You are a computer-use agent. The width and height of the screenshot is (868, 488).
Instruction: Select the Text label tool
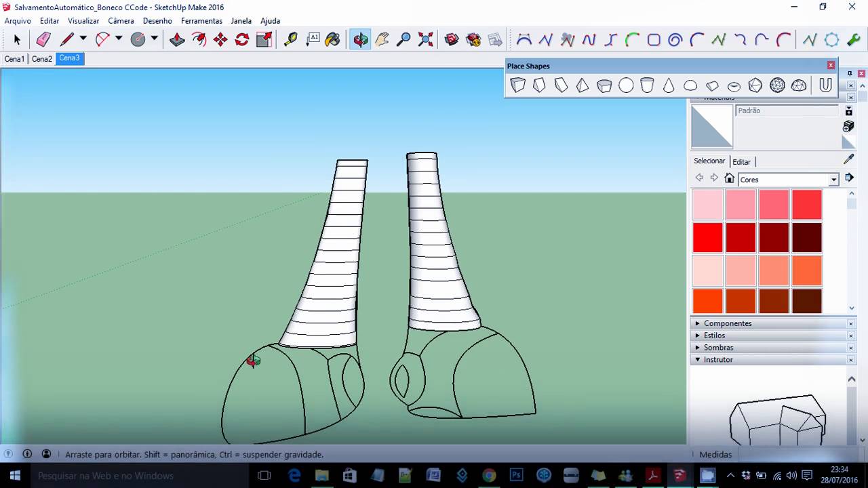coord(312,39)
